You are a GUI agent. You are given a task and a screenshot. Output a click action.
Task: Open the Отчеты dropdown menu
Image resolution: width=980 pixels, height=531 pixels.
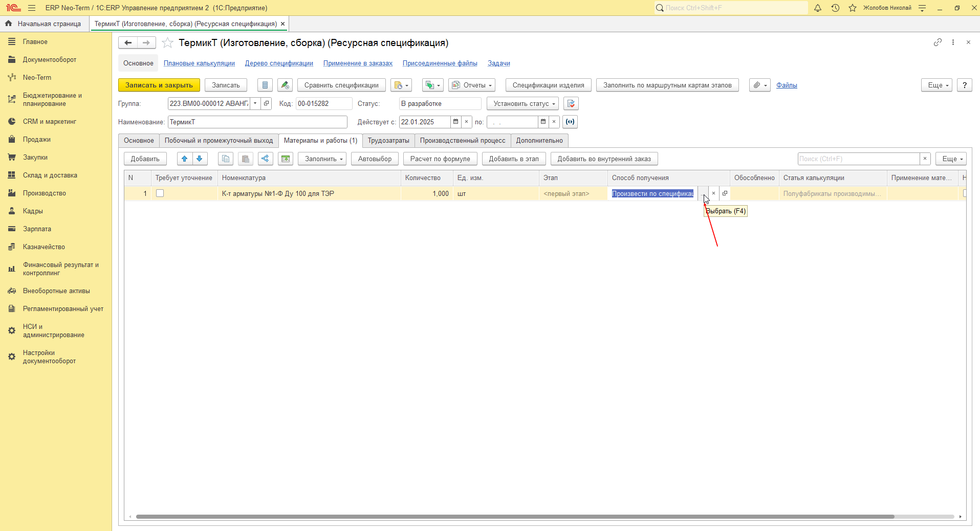point(472,85)
